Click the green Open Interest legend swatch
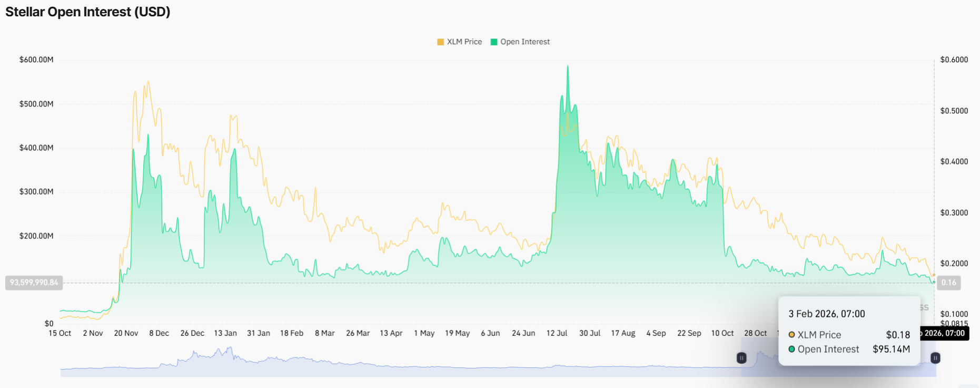The height and width of the screenshot is (388, 980). 494,42
